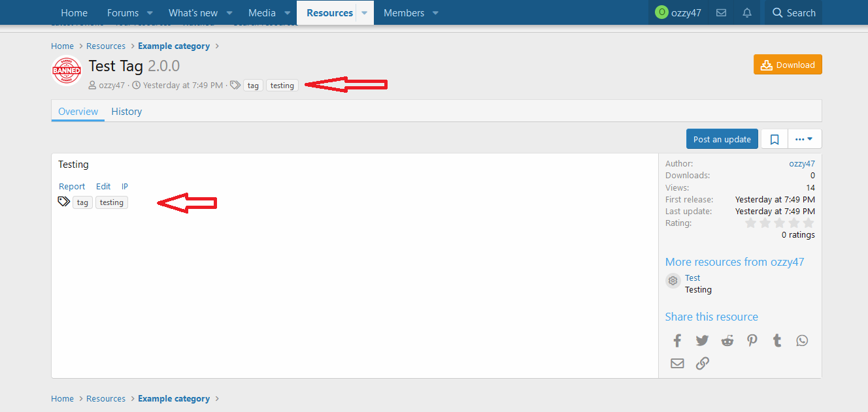Click 'testing' tag in resource header
The height and width of the screenshot is (412, 868).
[282, 86]
